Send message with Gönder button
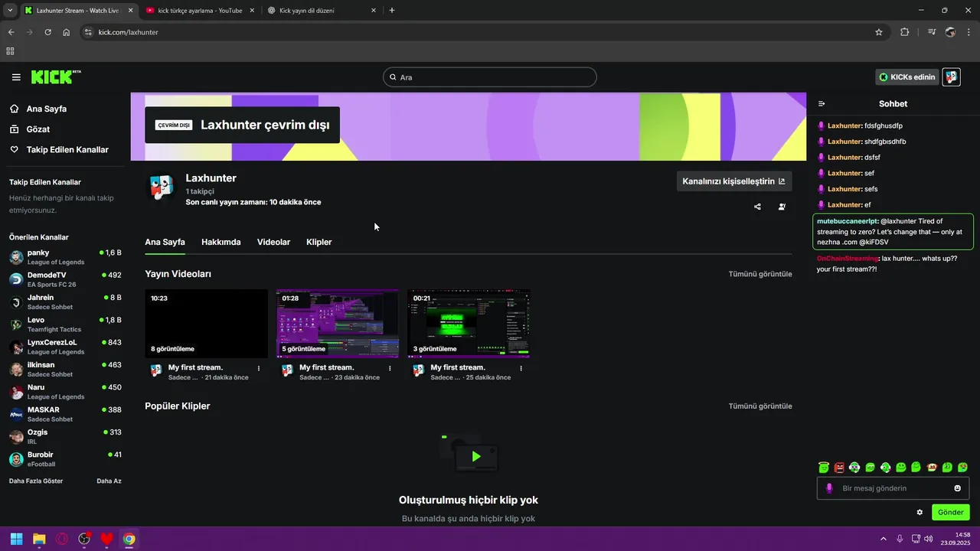 tap(951, 512)
